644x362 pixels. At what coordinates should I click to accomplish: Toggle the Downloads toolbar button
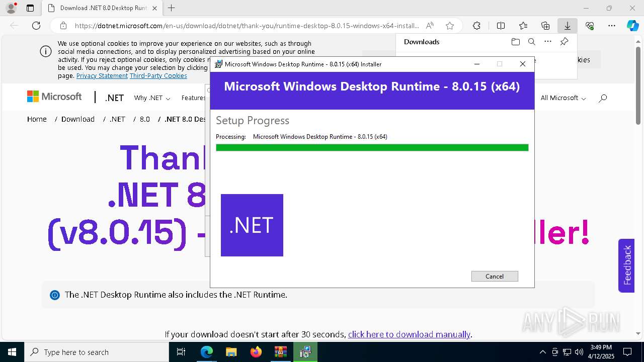[x=567, y=26]
